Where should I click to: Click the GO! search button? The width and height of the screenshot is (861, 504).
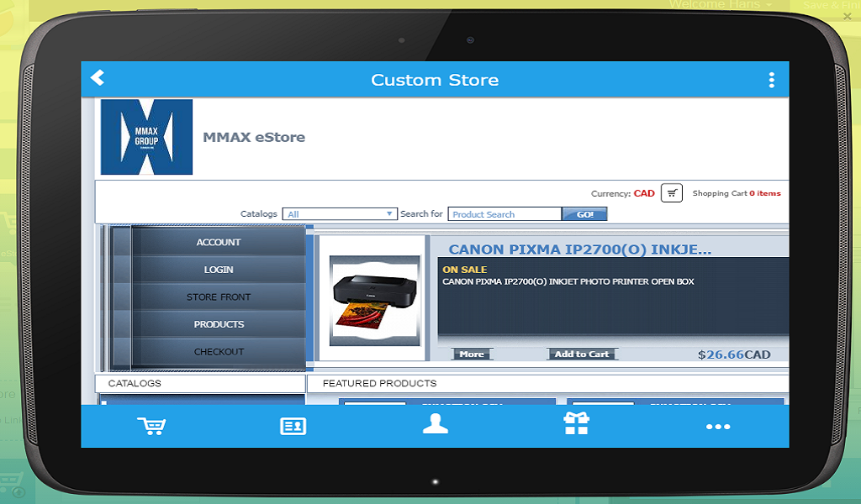(585, 214)
